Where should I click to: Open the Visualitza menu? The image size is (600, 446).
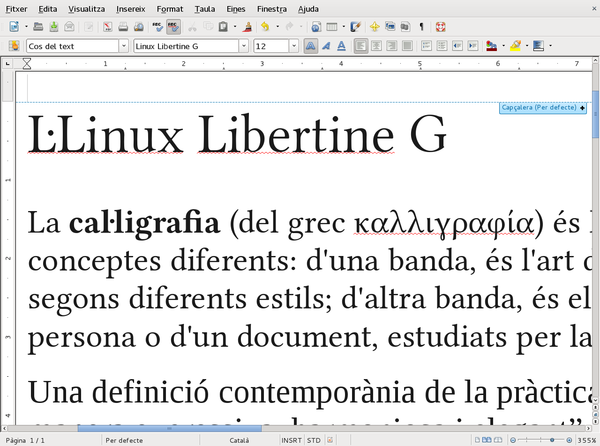pyautogui.click(x=86, y=9)
